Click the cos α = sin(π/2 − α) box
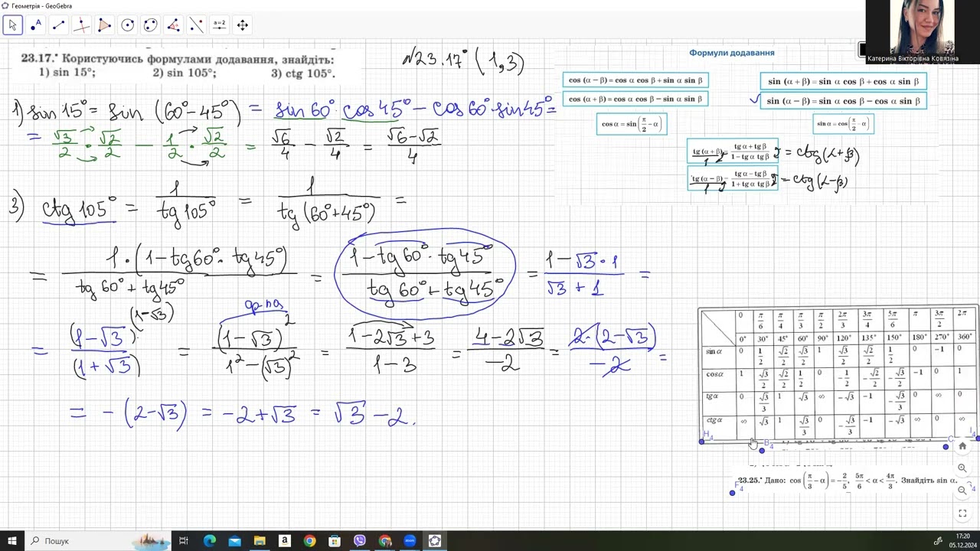 (631, 123)
